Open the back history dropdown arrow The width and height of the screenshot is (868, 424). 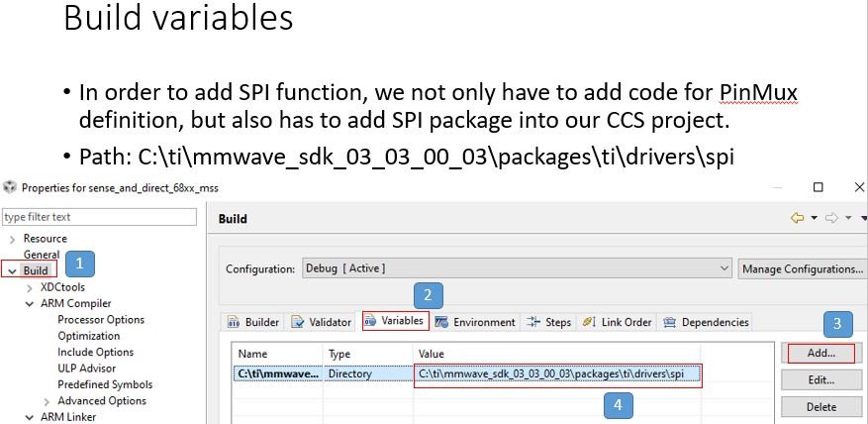[x=814, y=218]
